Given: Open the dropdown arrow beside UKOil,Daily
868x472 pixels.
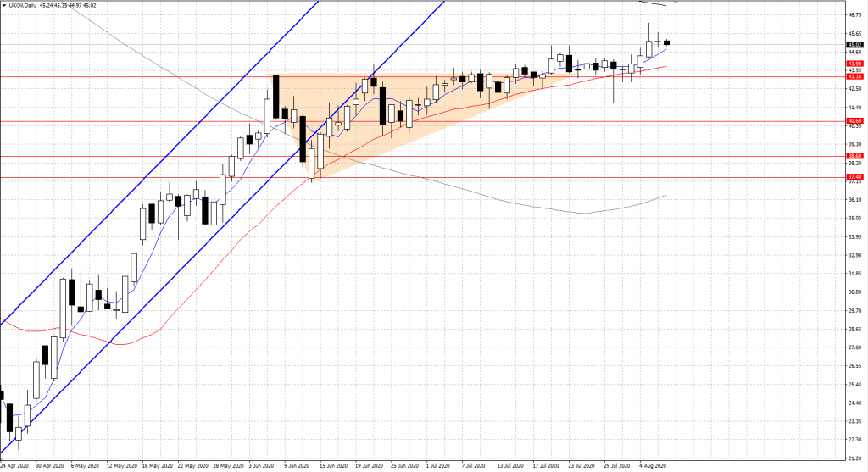Looking at the screenshot, I should pos(3,5).
